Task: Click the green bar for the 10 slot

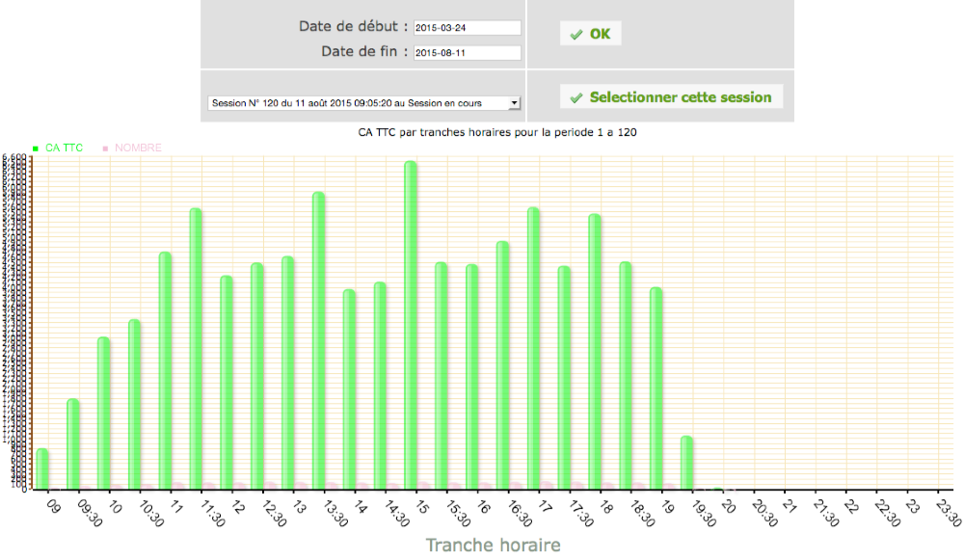Action: click(x=103, y=414)
